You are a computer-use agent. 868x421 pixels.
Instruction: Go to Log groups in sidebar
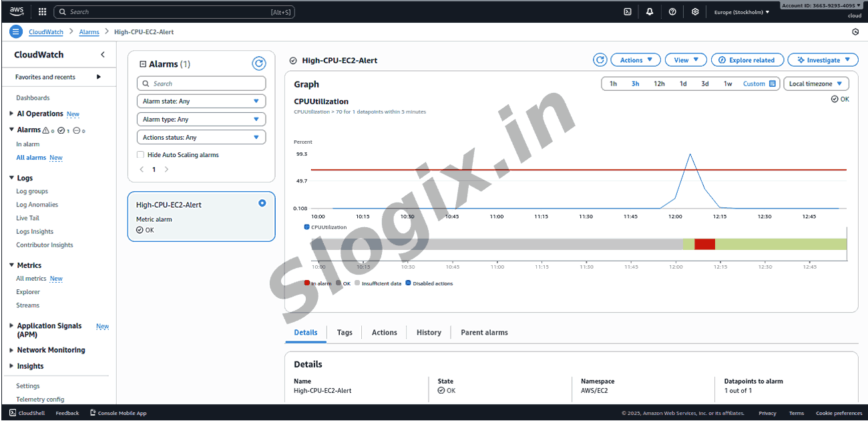(x=32, y=192)
